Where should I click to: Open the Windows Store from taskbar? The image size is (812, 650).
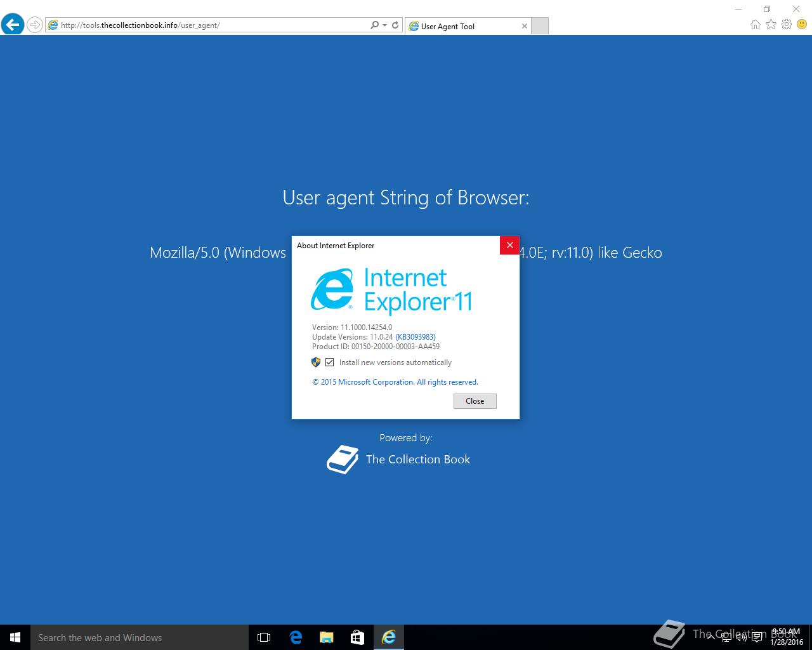[357, 637]
